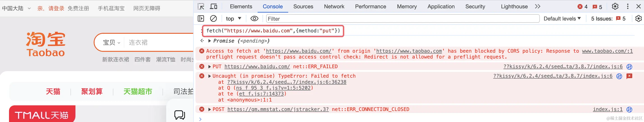Show the console sidebar panel

pyautogui.click(x=201, y=18)
